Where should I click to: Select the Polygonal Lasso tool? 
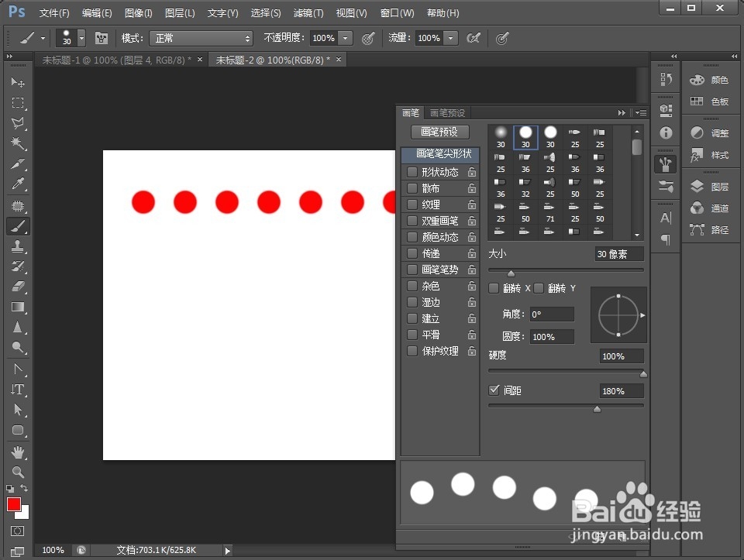pyautogui.click(x=18, y=123)
